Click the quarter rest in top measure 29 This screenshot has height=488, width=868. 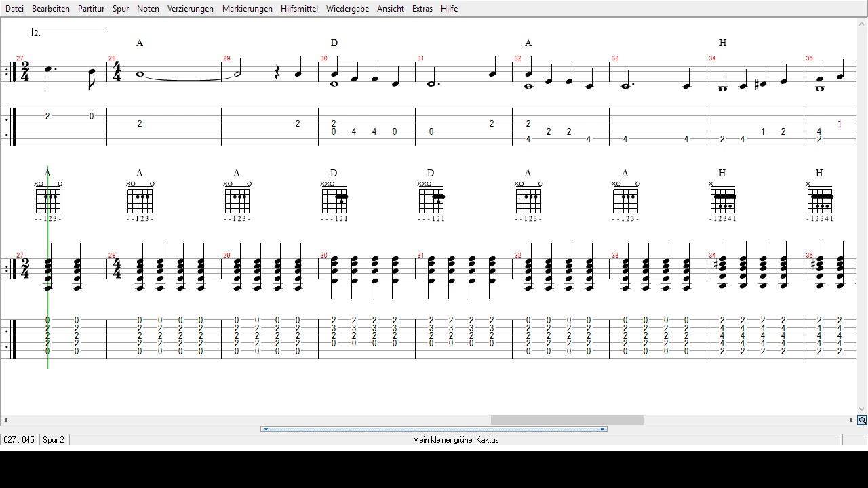[x=277, y=73]
